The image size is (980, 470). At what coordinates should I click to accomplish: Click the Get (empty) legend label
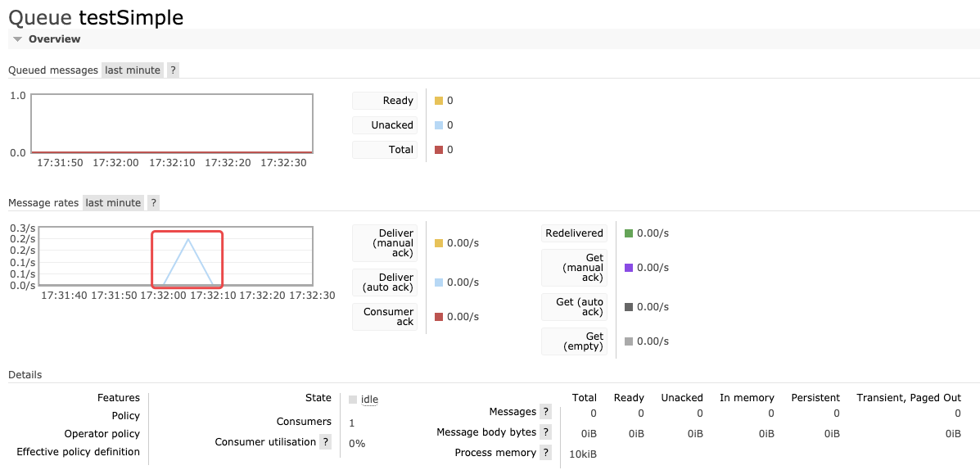click(x=575, y=341)
